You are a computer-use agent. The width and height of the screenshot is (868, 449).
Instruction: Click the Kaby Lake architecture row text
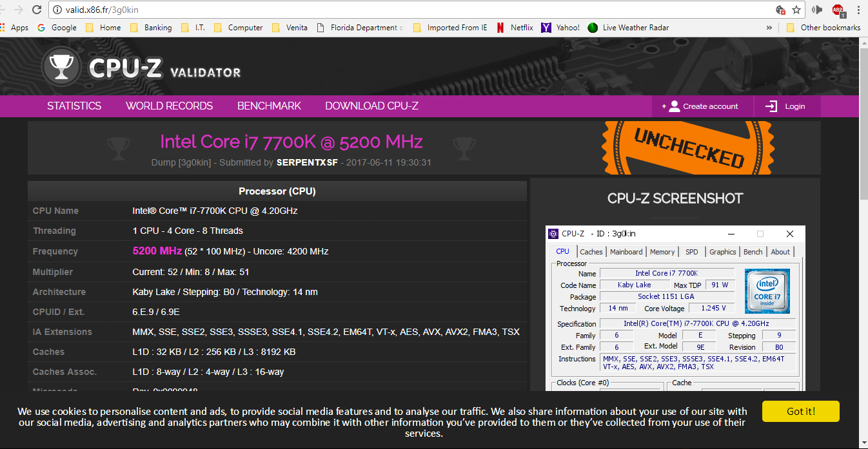pyautogui.click(x=225, y=292)
